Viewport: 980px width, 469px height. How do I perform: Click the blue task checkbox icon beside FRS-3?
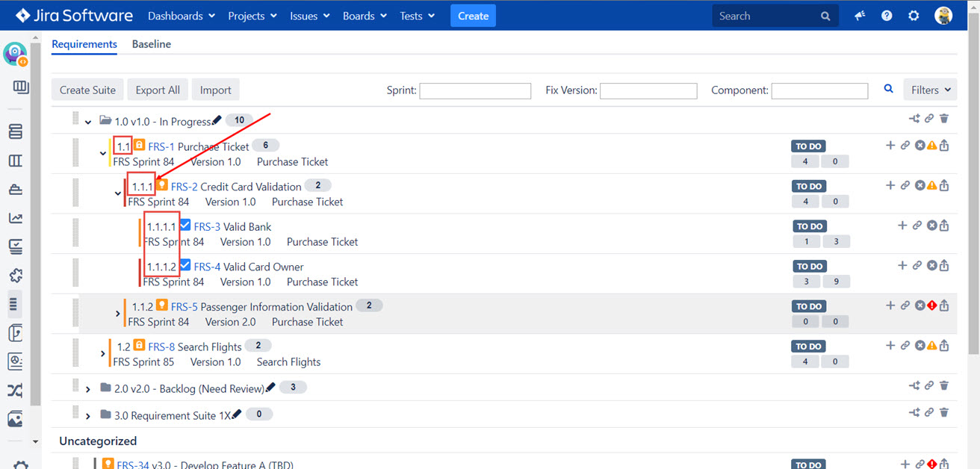[186, 225]
